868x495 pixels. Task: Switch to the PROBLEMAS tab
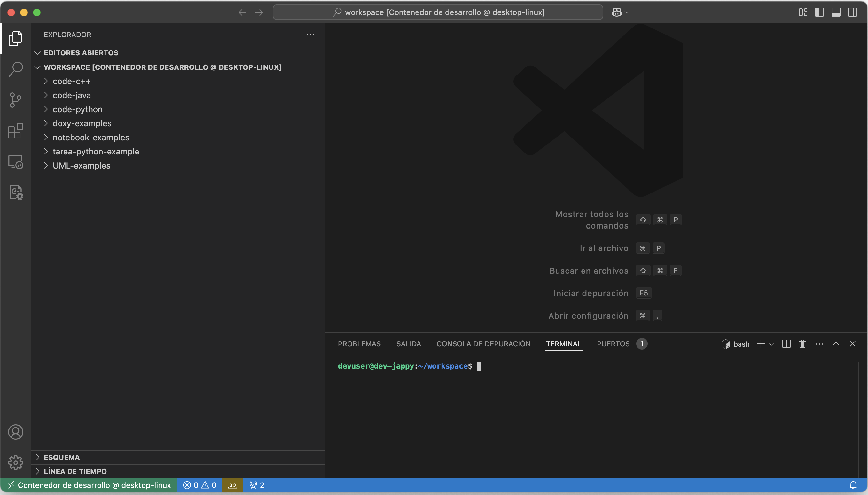(x=359, y=344)
